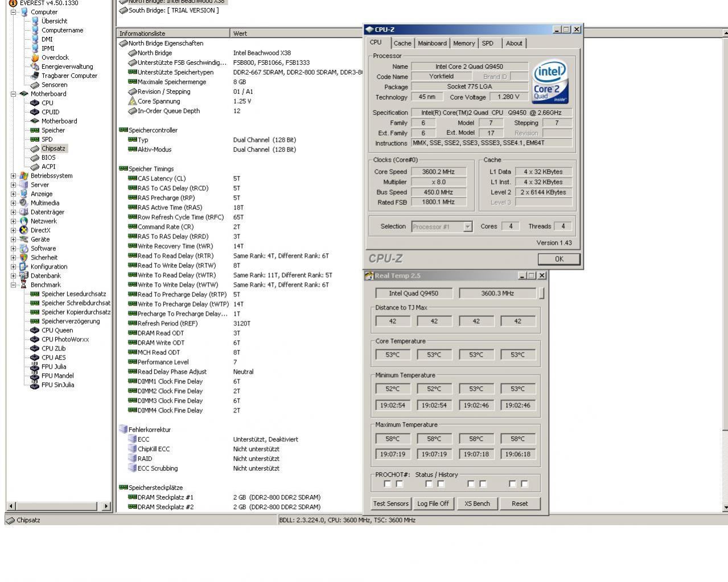
Task: Click the CPU-Z title bar icon
Action: click(x=369, y=30)
